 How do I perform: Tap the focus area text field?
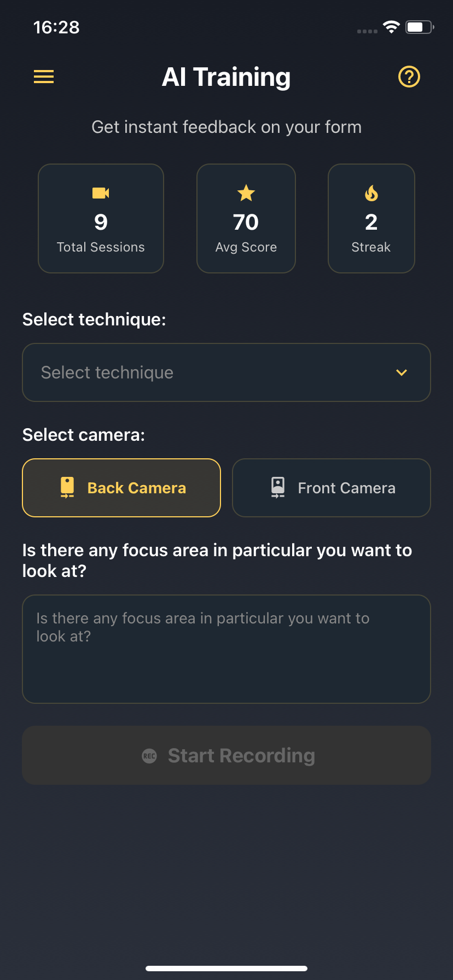226,649
